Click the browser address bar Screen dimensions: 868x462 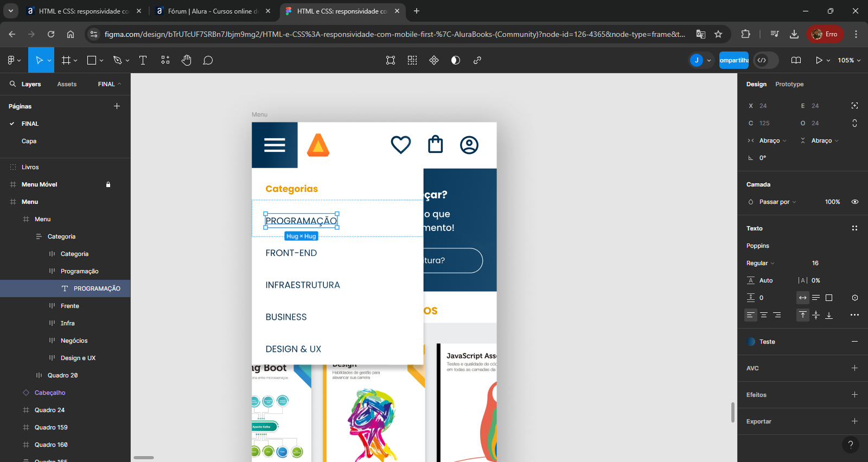pyautogui.click(x=394, y=34)
